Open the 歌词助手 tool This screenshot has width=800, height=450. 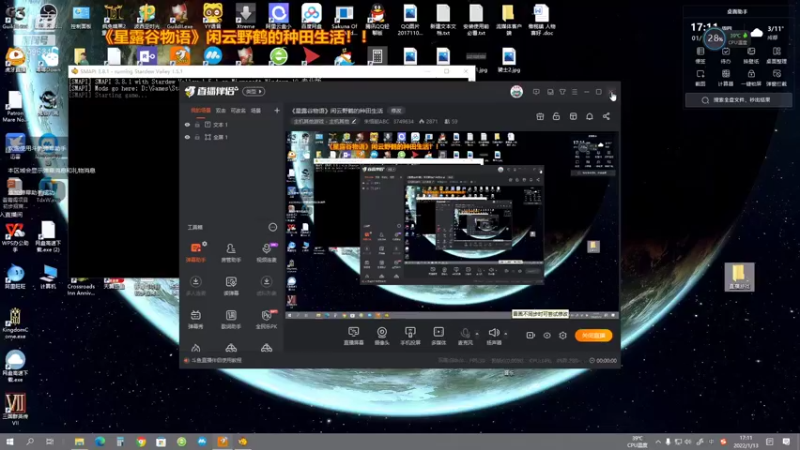(231, 319)
